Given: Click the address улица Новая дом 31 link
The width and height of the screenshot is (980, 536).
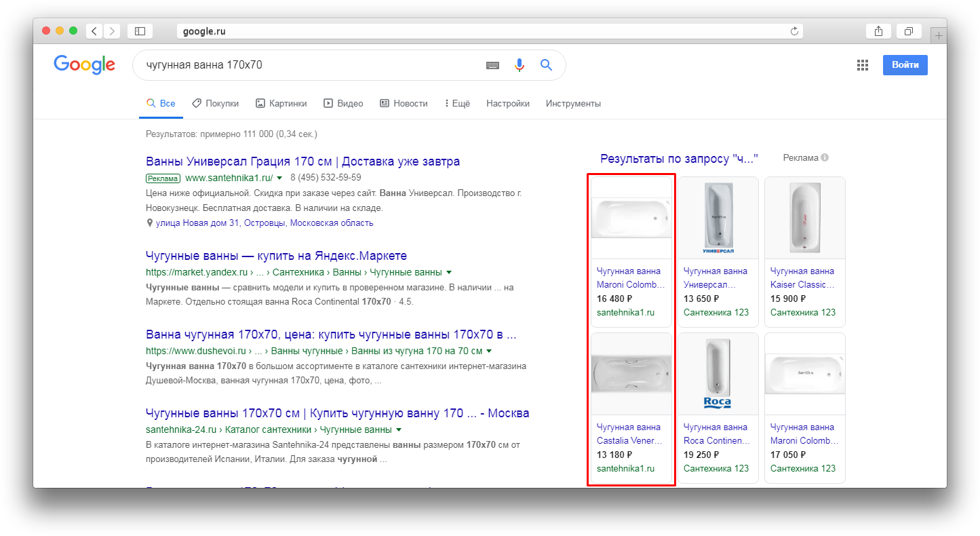Looking at the screenshot, I should [x=264, y=223].
